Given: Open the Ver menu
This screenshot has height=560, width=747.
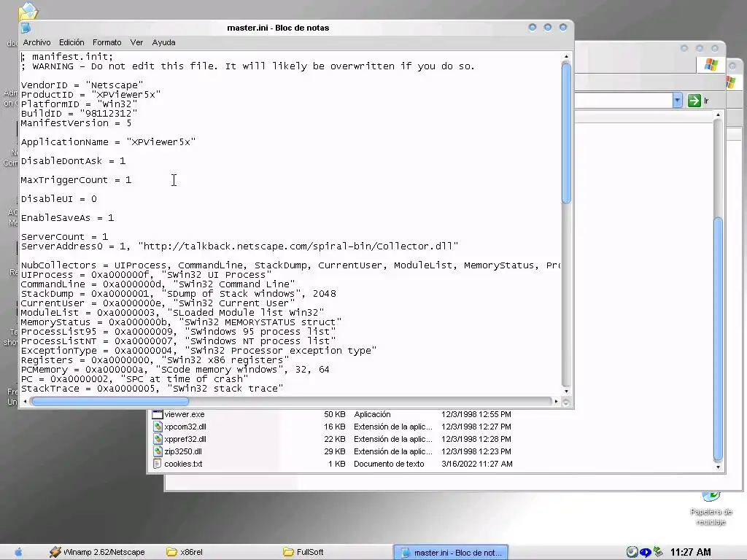Looking at the screenshot, I should (136, 42).
